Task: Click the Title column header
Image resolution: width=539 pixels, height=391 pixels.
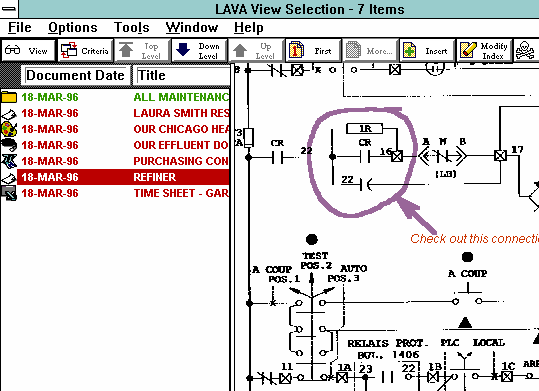Action: tap(182, 75)
